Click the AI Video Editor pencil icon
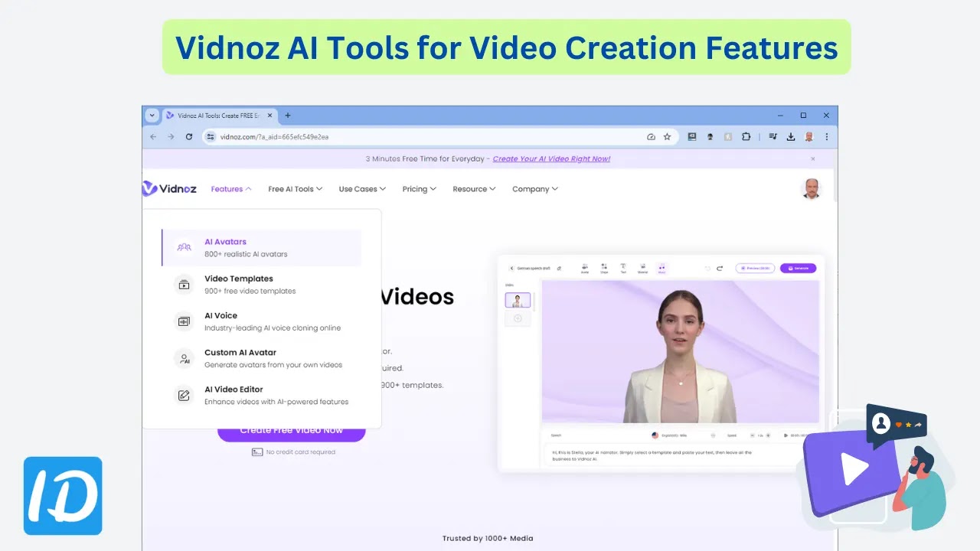 (184, 396)
